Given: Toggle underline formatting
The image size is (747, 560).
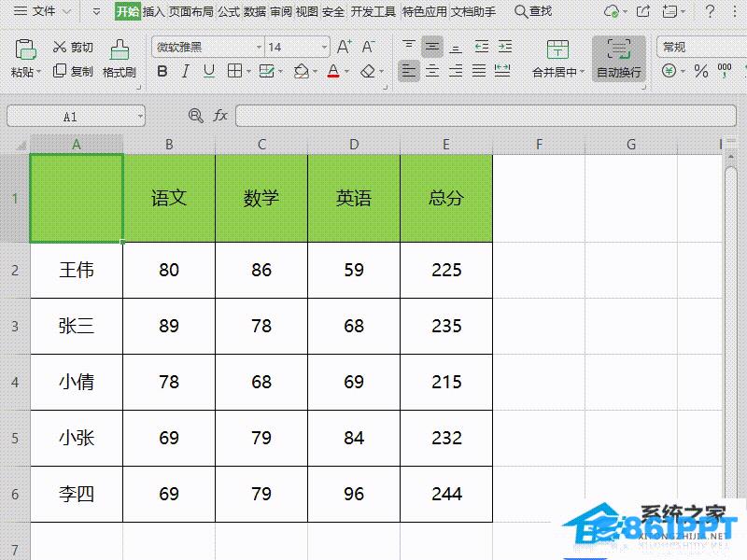Looking at the screenshot, I should [x=208, y=72].
